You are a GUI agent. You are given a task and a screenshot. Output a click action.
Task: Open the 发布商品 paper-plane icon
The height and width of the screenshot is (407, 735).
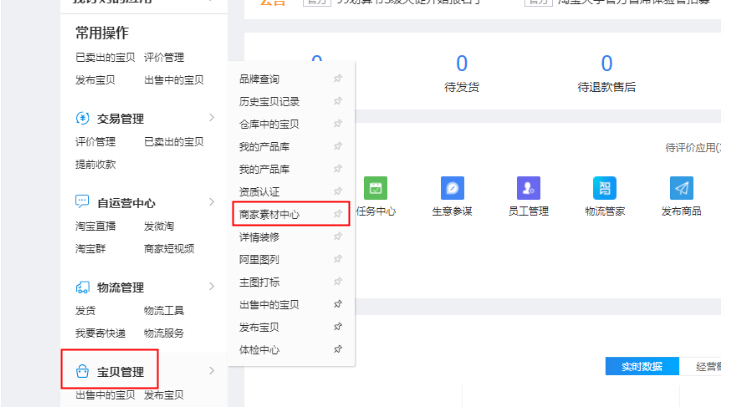coord(681,188)
